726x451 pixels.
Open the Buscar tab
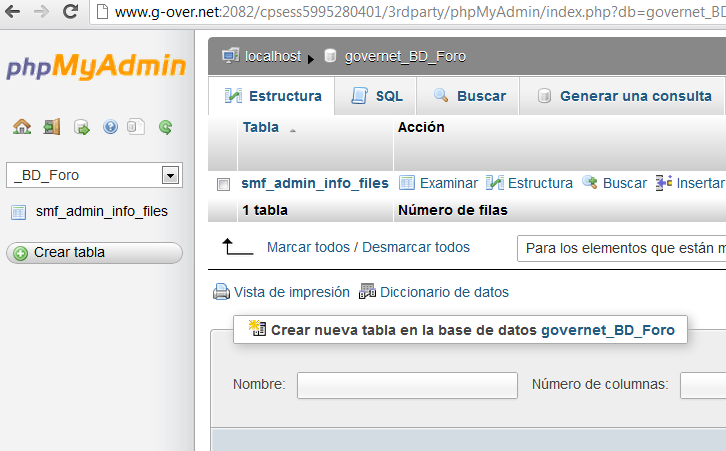[x=468, y=96]
